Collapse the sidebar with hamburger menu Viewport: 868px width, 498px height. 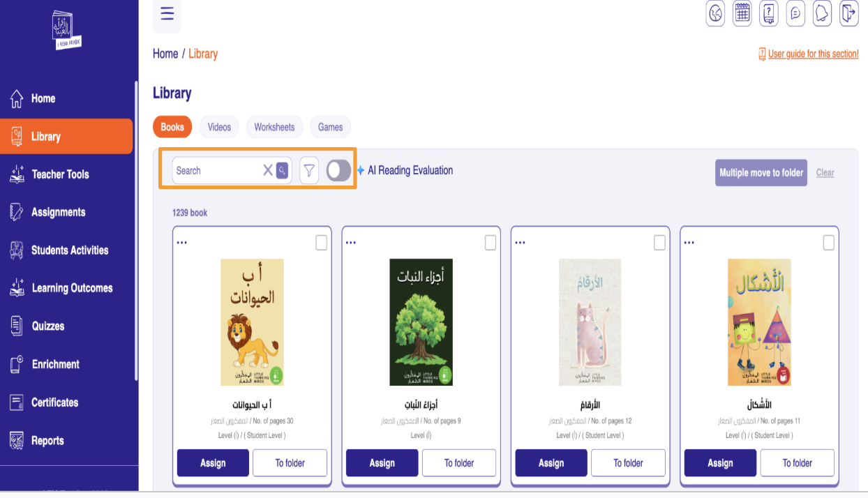pyautogui.click(x=167, y=13)
